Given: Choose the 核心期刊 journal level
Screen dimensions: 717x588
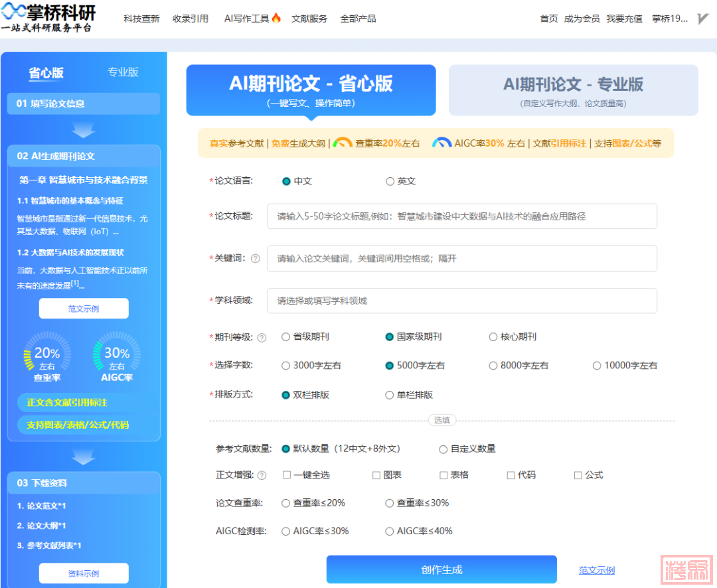Looking at the screenshot, I should 493,336.
